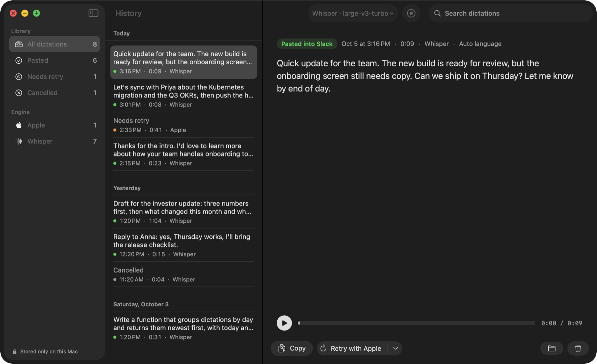Click the Copy button
597x364 pixels.
tap(292, 348)
